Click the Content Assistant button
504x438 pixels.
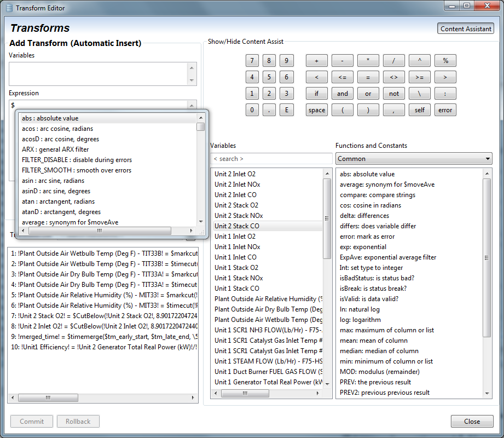coord(466,29)
